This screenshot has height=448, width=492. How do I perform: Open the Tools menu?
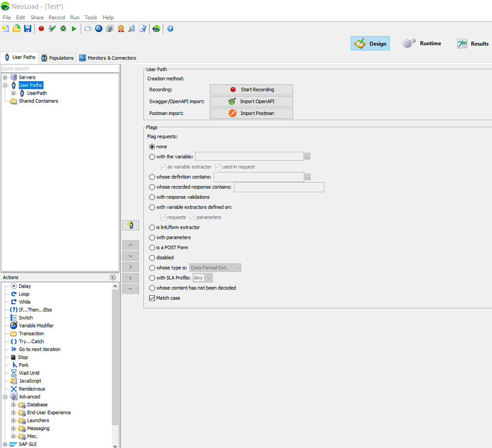coord(91,18)
